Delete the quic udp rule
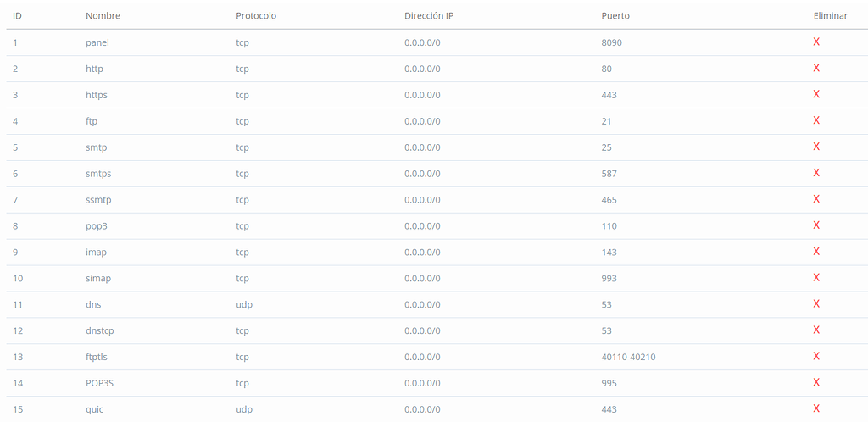 coord(816,408)
